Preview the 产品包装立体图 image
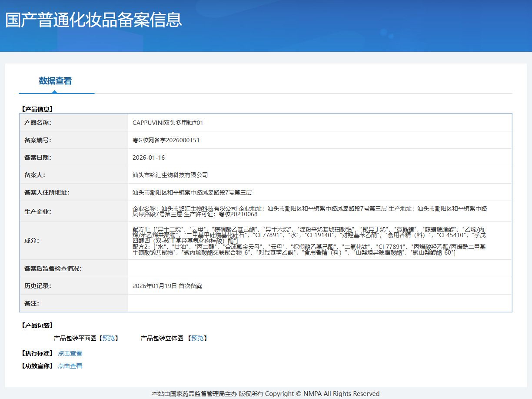532x399 pixels. 198,338
